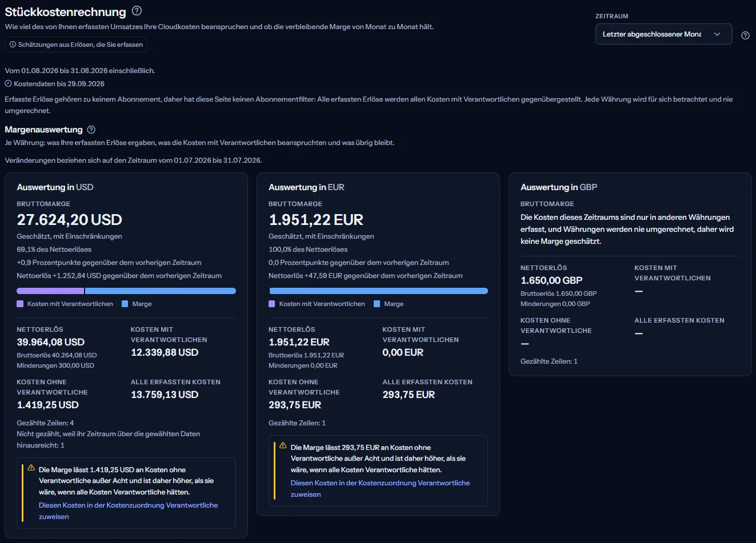Click the warning icon in the EUR card
756x543 pixels.
[283, 445]
